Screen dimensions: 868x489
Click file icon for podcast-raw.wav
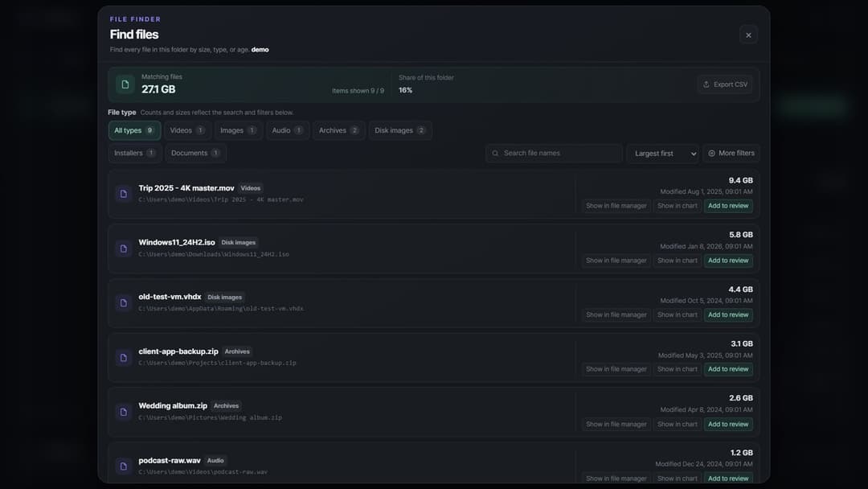[x=124, y=466]
